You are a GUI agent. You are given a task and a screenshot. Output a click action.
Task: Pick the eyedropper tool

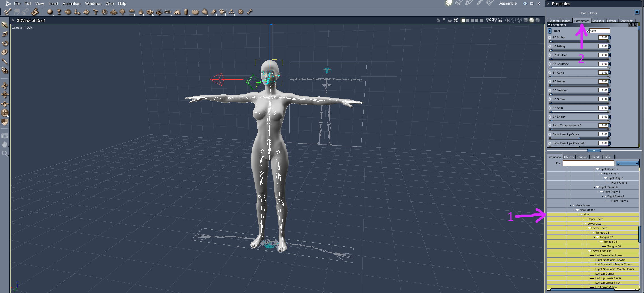click(5, 61)
